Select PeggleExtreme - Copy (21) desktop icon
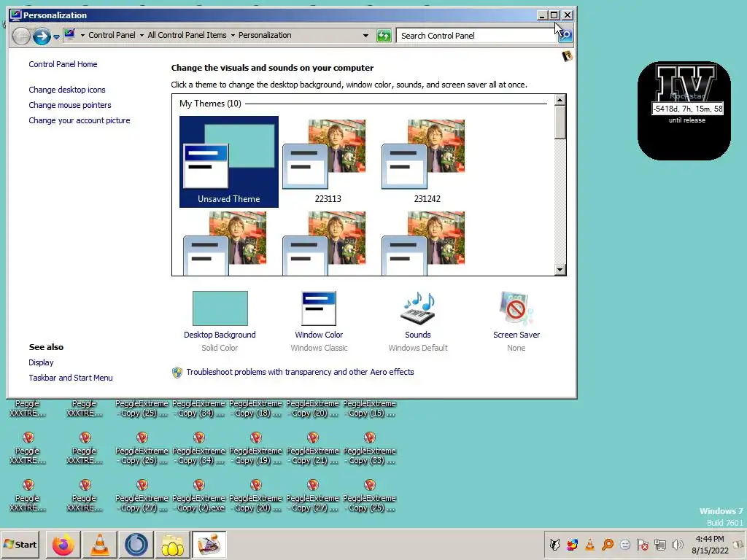Image resolution: width=747 pixels, height=560 pixels. 312,449
